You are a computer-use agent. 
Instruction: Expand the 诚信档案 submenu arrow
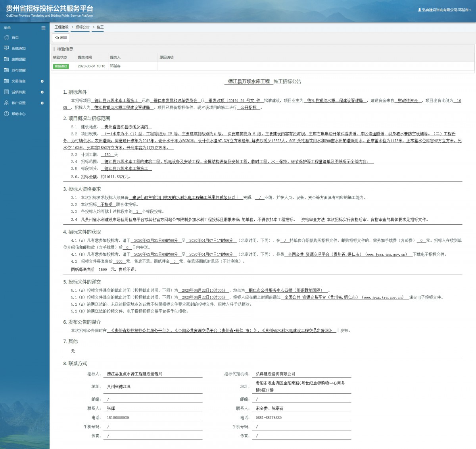[x=42, y=92]
